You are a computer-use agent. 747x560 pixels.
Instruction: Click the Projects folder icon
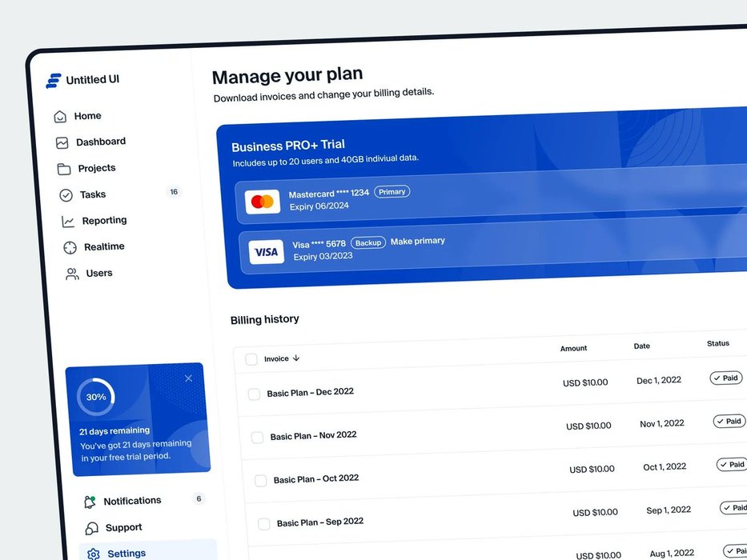[64, 169]
